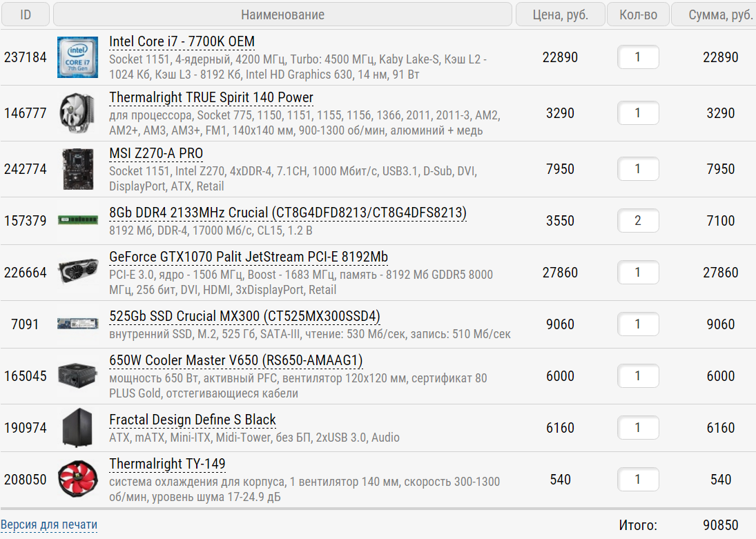The image size is (756, 539).
Task: Click the sum 7100 for Crucial DDR4
Action: [x=721, y=221]
